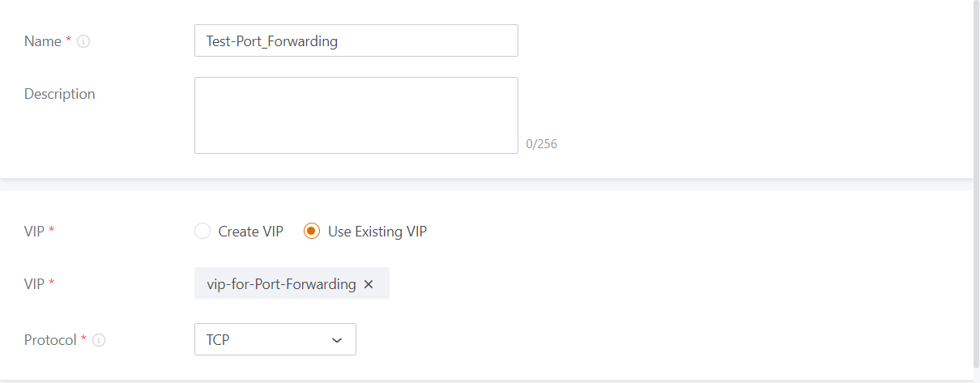Click the Description field label
The image size is (980, 383).
tap(59, 94)
